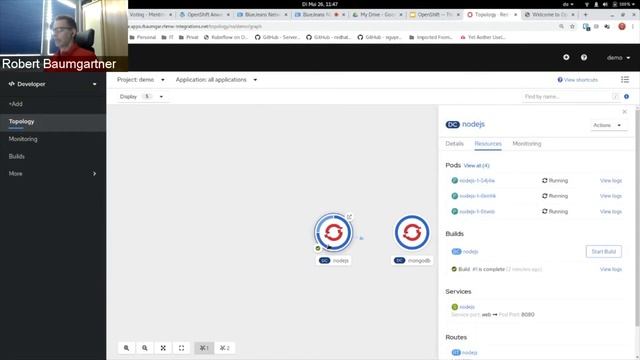Open the nodejs route link

click(469, 353)
